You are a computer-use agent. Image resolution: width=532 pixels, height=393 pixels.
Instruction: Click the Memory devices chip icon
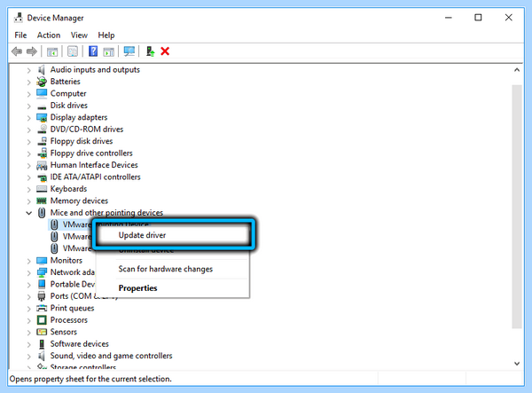[x=42, y=200]
